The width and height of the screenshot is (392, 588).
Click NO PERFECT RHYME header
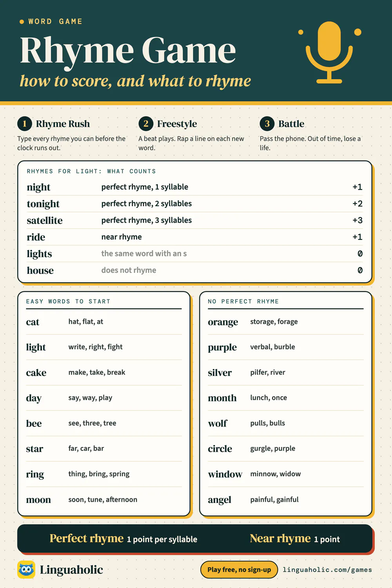243,301
